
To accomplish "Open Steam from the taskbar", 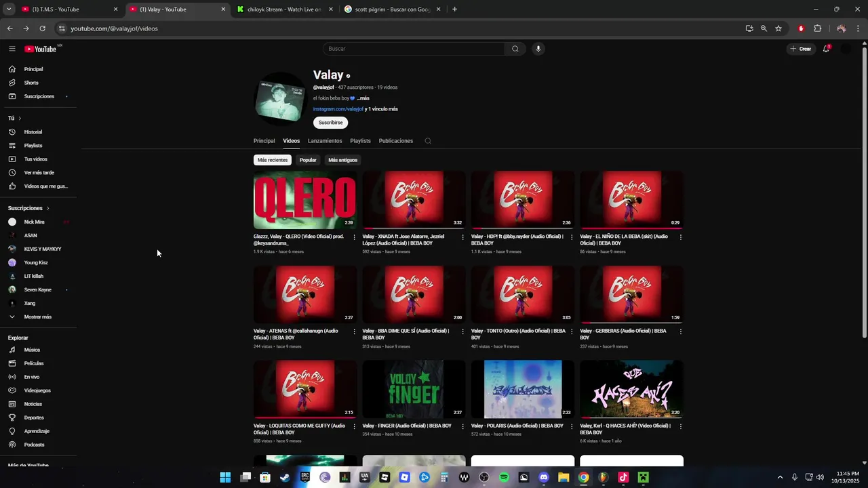I will coord(285,477).
